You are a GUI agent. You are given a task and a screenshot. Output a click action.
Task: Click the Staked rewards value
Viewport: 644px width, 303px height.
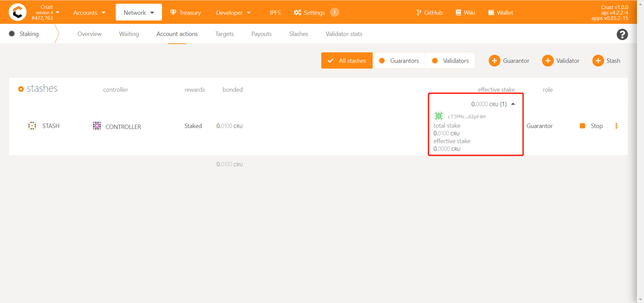[193, 126]
